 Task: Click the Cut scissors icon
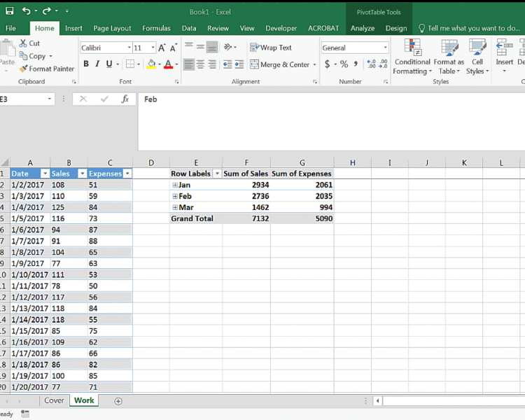29,43
